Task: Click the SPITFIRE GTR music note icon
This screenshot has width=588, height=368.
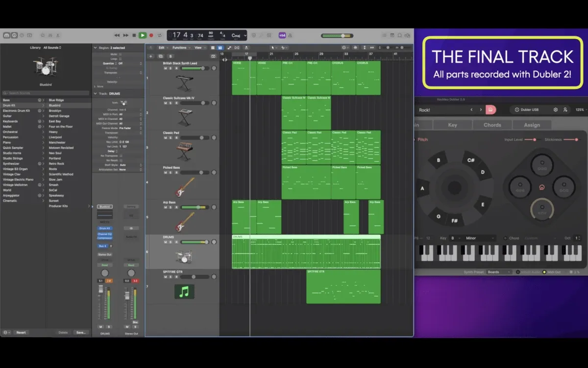Action: (x=184, y=292)
